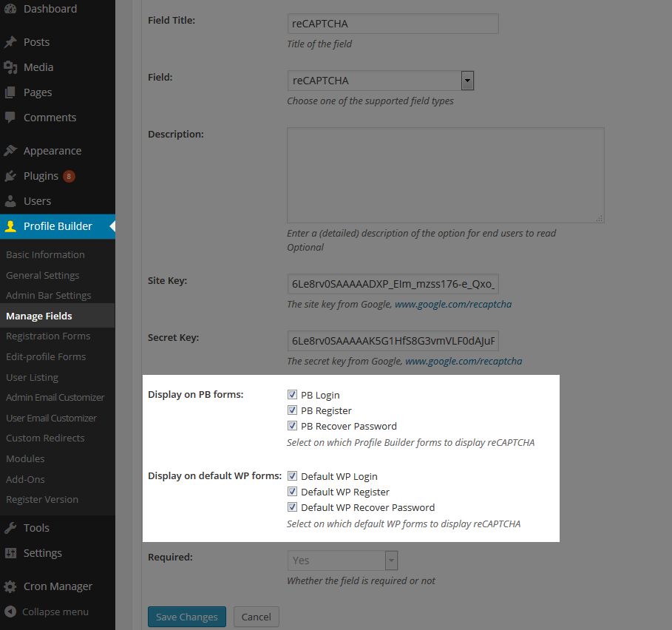Open the Required Yes dropdown
This screenshot has width=672, height=630.
coord(342,560)
